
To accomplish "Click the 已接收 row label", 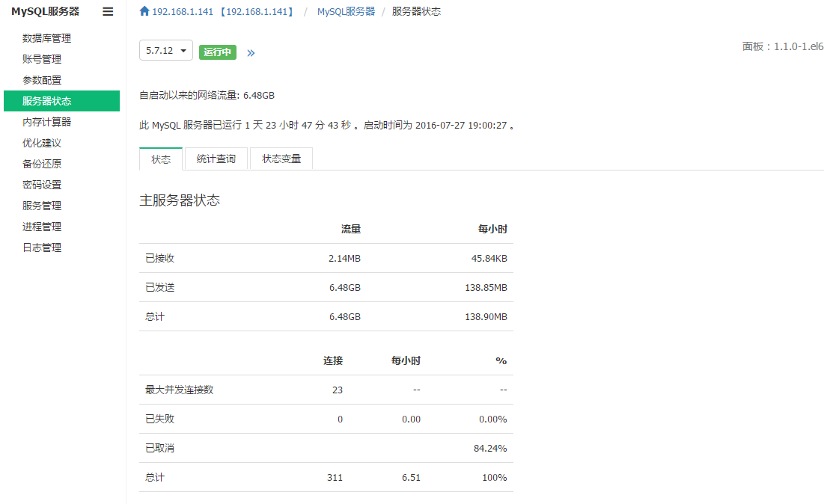I will 160,259.
